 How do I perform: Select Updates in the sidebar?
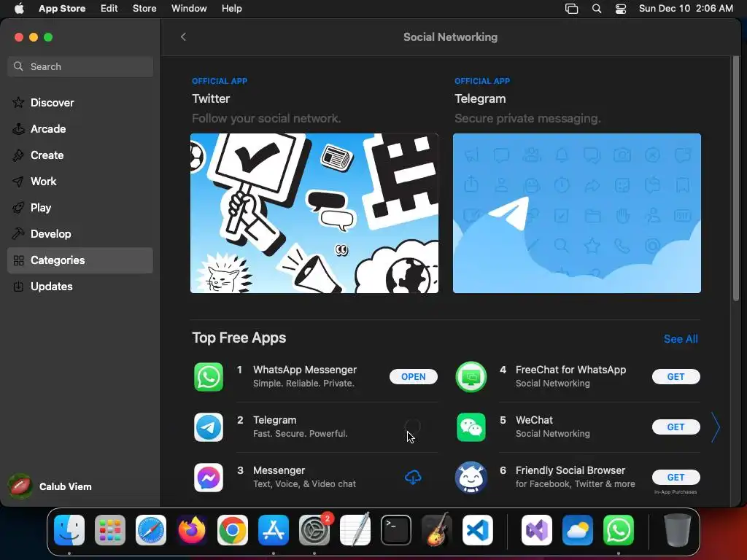click(x=80, y=286)
